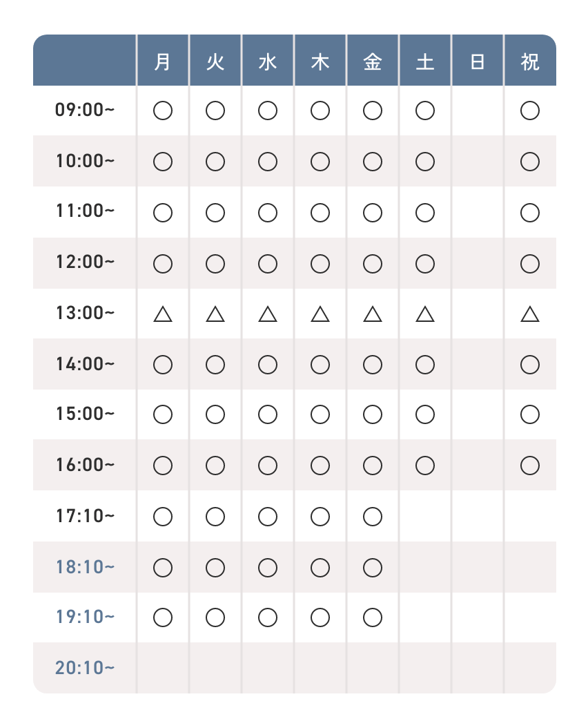Pick the Monday 13:00 triangle slot

pyautogui.click(x=163, y=314)
